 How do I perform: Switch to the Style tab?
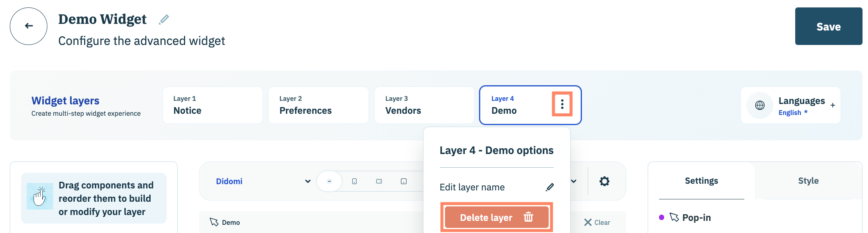coord(808,181)
